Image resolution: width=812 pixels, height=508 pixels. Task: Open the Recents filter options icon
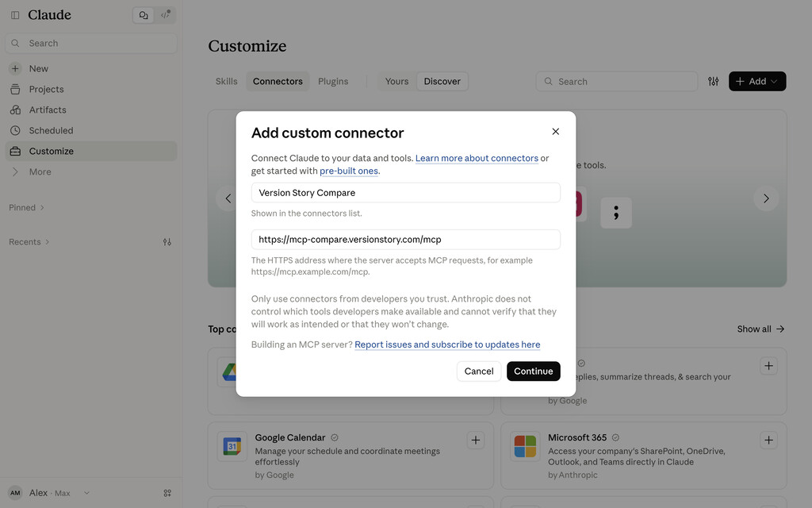(x=167, y=241)
